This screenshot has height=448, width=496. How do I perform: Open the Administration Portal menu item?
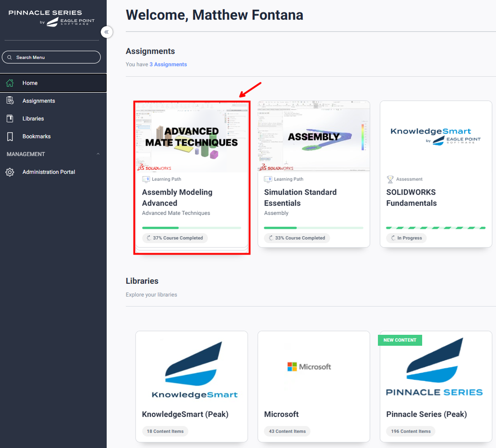tap(53, 172)
